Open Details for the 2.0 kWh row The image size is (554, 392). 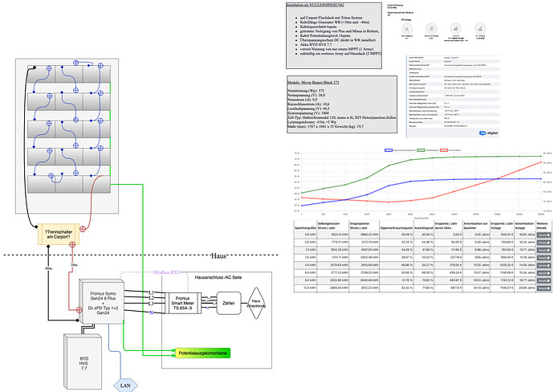coord(544,258)
